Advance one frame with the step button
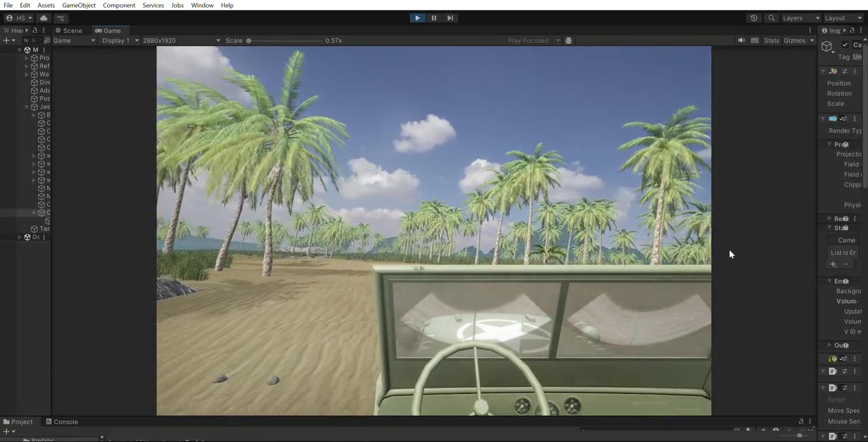Image resolution: width=868 pixels, height=442 pixels. tap(450, 18)
